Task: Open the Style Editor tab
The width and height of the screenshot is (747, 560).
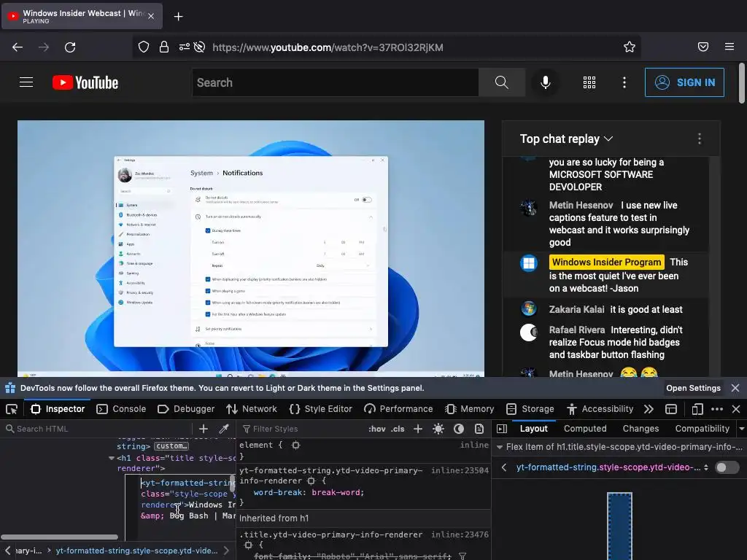Action: coord(321,409)
